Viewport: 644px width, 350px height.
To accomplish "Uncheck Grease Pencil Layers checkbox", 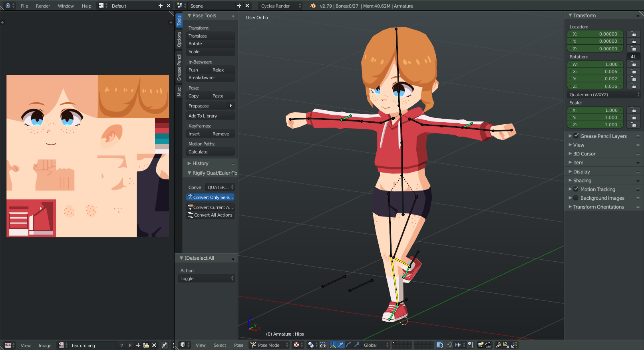I will (x=576, y=136).
